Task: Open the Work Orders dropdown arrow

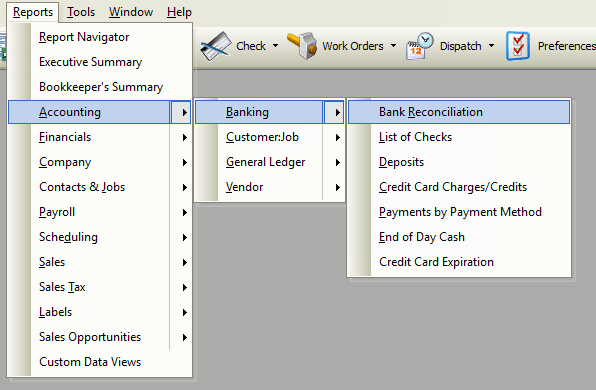Action: [x=393, y=46]
